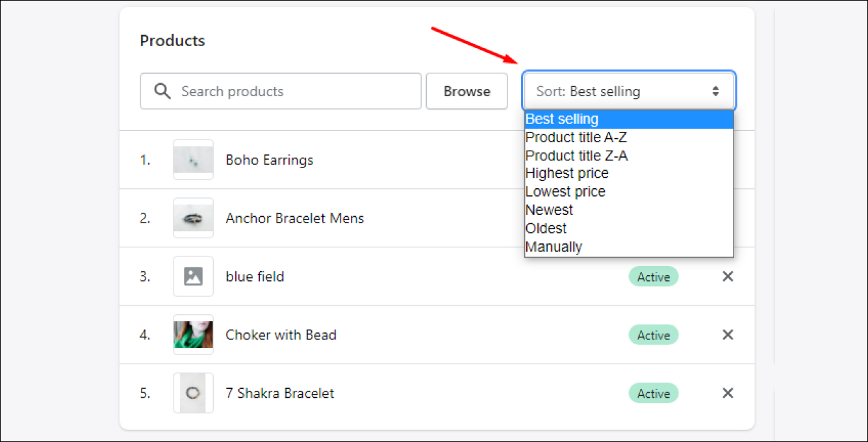Click the Choker with Bead thumbnail
Image resolution: width=868 pixels, height=442 pixels.
(x=193, y=335)
